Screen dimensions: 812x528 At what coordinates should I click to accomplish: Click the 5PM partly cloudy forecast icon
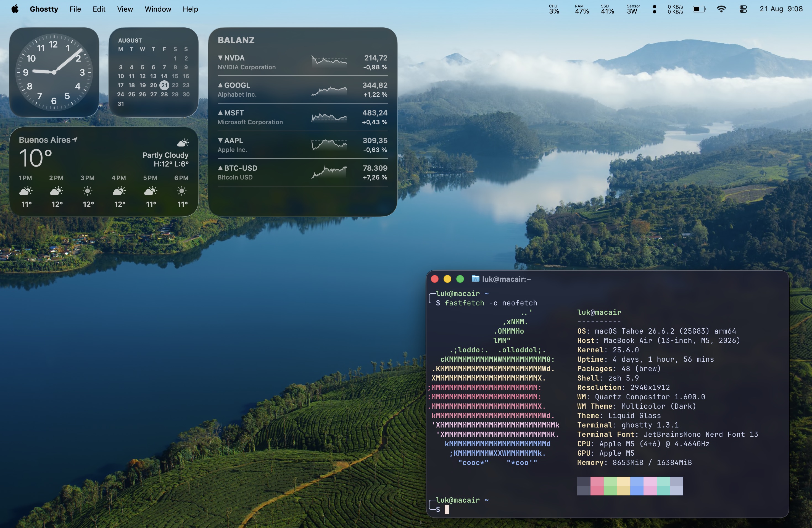pyautogui.click(x=151, y=191)
